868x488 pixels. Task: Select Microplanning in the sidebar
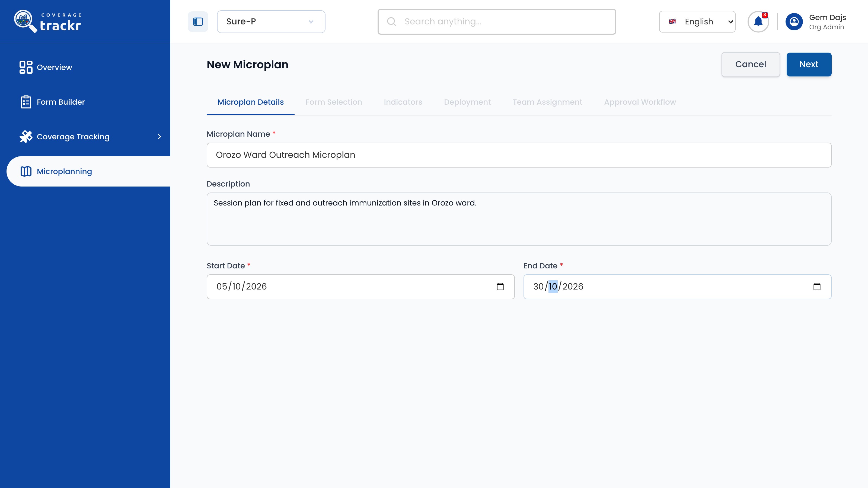tap(88, 171)
